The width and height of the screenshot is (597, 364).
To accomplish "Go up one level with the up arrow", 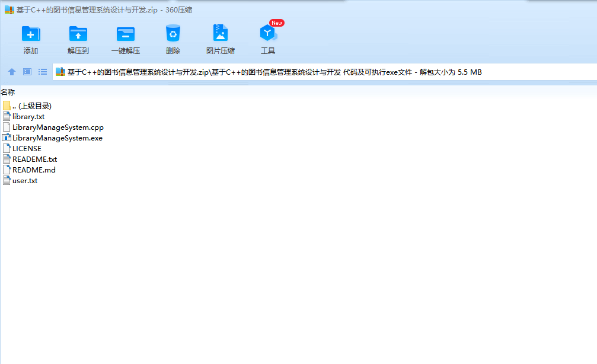I will coord(12,72).
